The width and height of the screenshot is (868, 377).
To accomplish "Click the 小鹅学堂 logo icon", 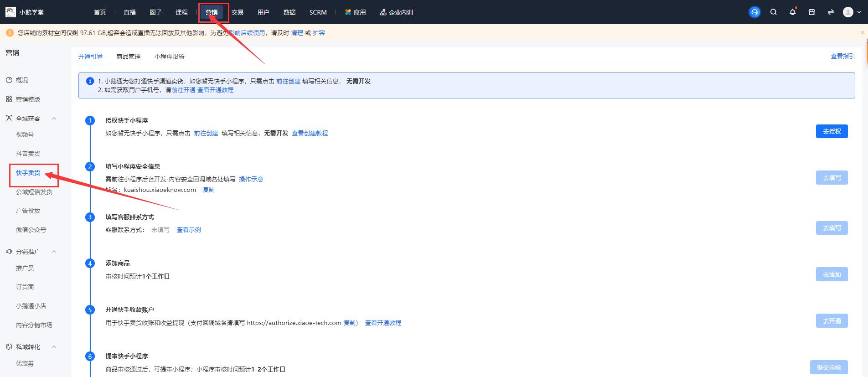I will click(10, 12).
